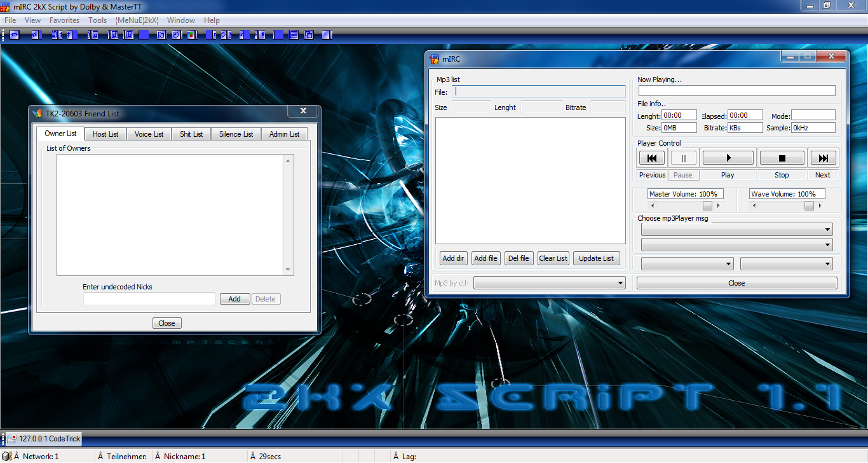Click the mIRC icon in the main title bar
Viewport: 868px width, 463px height.
[x=6, y=6]
